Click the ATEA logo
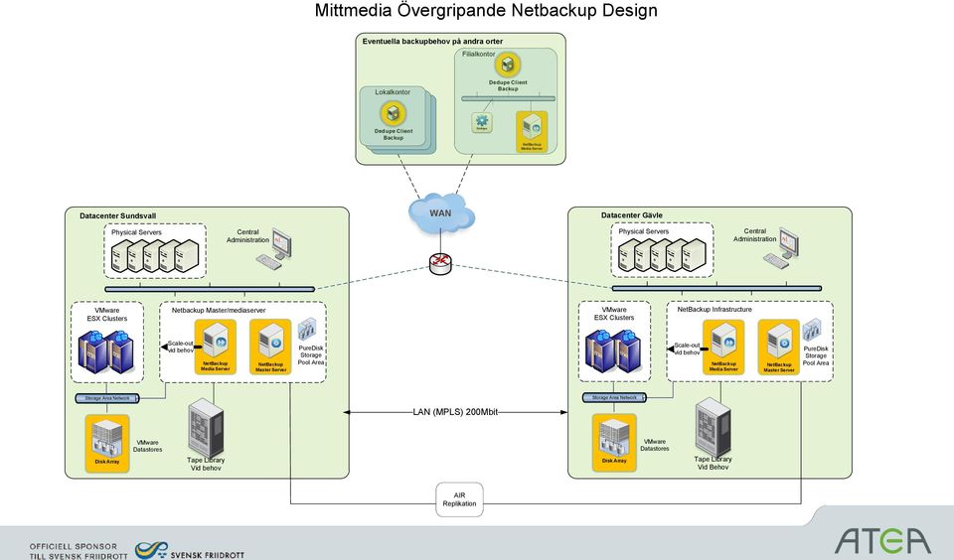Image resolution: width=954 pixels, height=560 pixels. click(881, 541)
